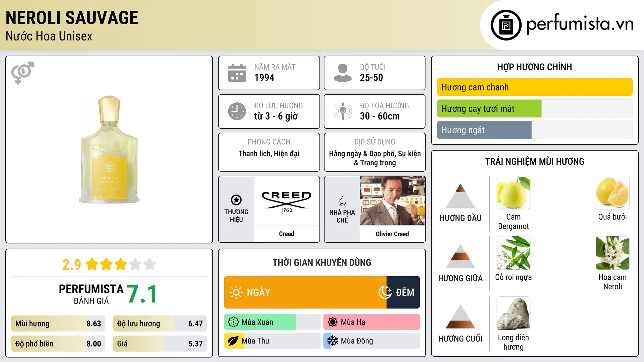
Task: Click the perfumista.vn perfume bottle logo icon
Action: 506,25
